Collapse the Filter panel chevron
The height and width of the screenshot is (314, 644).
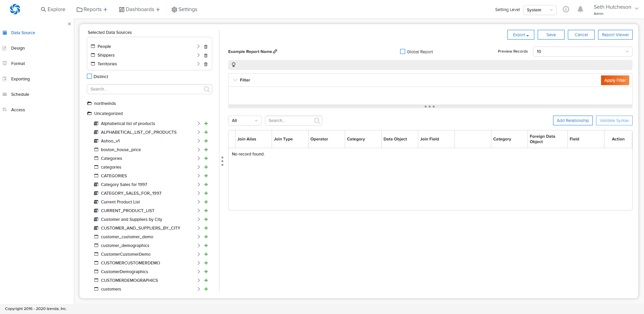point(235,80)
